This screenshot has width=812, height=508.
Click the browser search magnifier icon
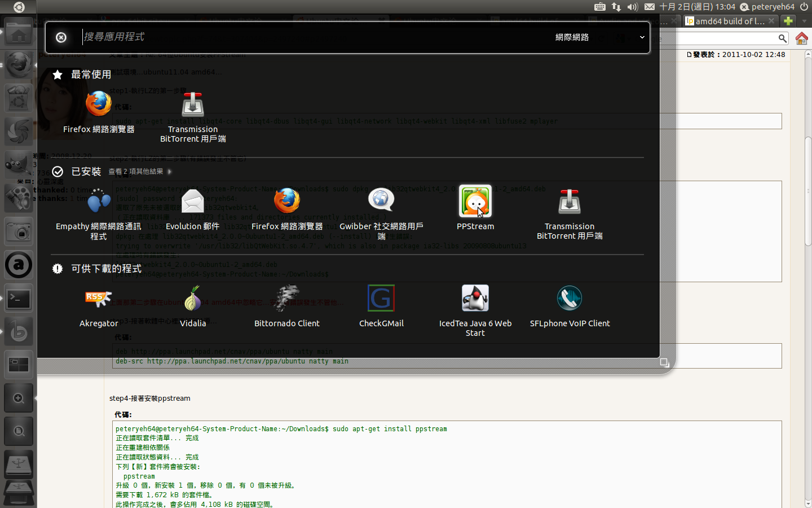pos(783,38)
